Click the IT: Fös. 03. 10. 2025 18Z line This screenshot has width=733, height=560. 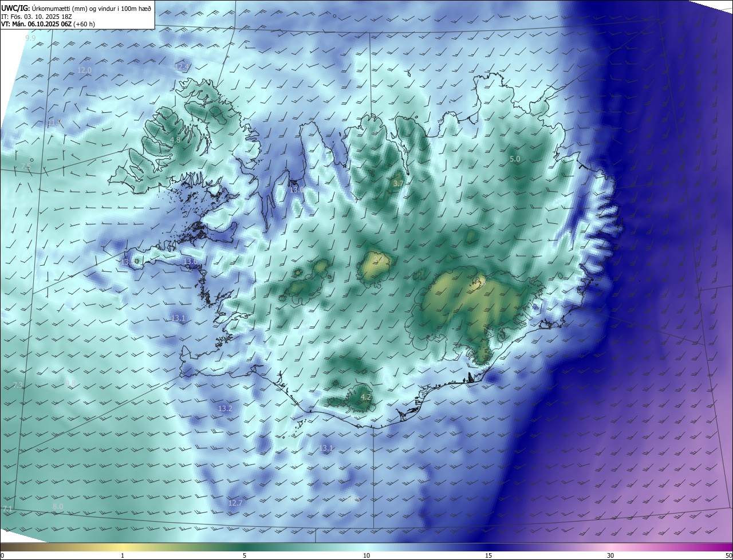click(37, 16)
